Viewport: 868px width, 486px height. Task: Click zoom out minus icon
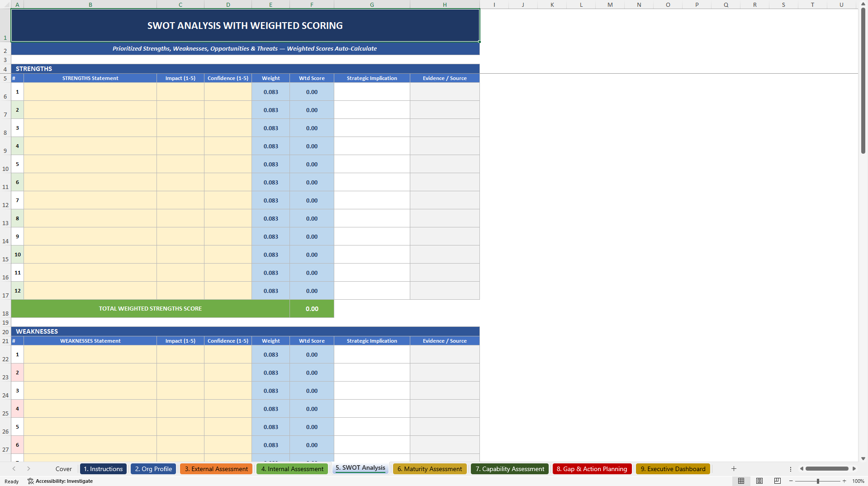click(x=791, y=481)
